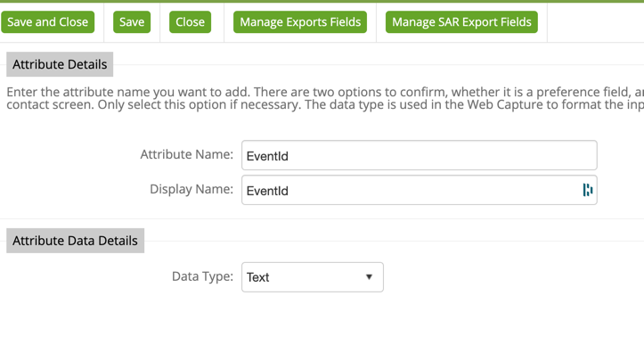This screenshot has width=644, height=337.
Task: Select the Attribute Data Details section header
Action: click(75, 241)
